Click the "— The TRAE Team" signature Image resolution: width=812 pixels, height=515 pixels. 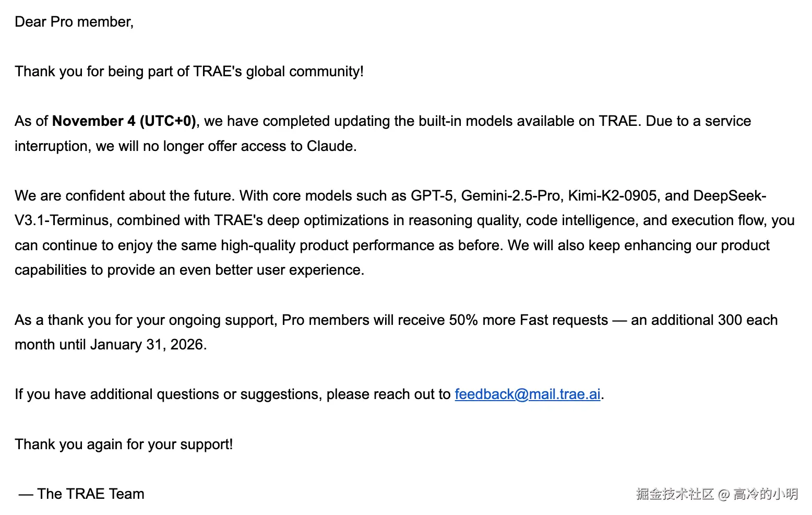click(x=81, y=494)
